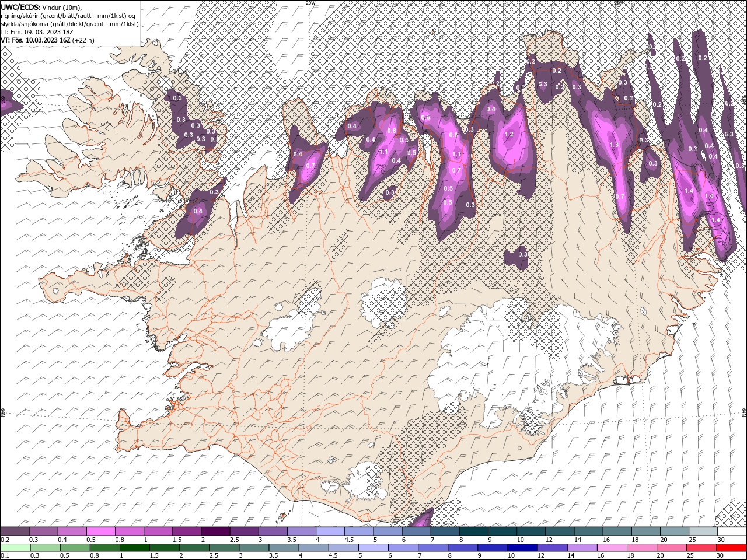
Task: Click the "1.3" snowfall value on the map
Action: (x=613, y=145)
